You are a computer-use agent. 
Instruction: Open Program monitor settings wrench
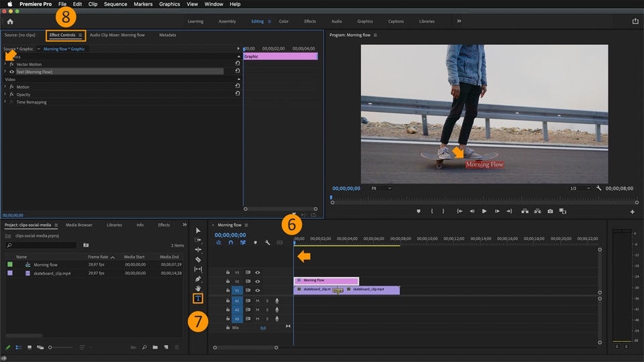(x=599, y=188)
